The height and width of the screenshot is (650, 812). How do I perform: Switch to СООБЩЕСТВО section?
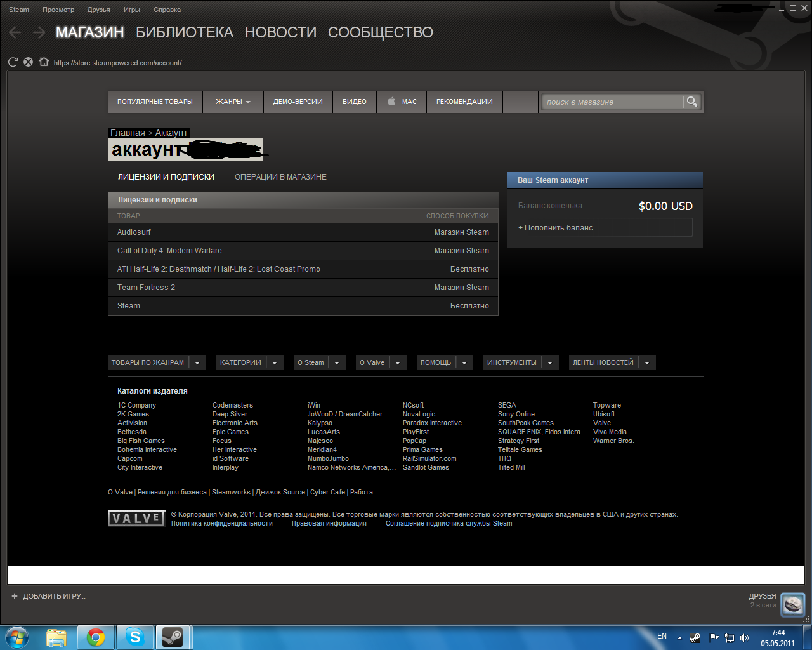381,32
